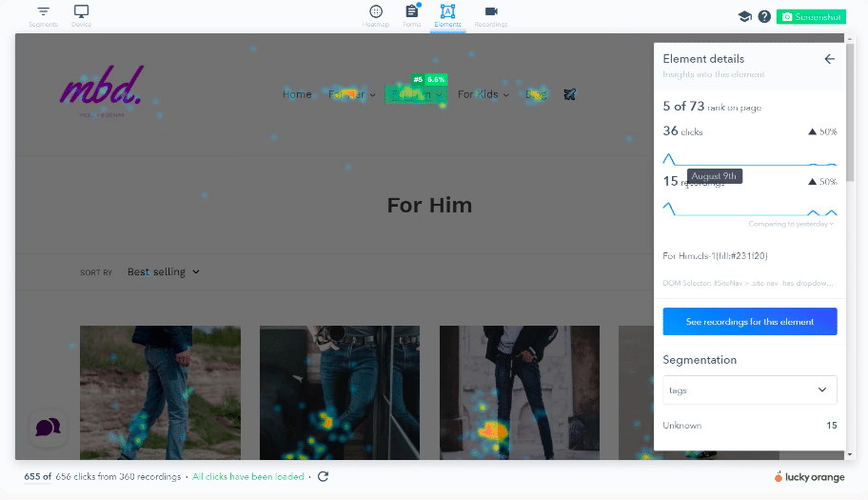
Task: Expand the For Kids menu
Action: [483, 94]
